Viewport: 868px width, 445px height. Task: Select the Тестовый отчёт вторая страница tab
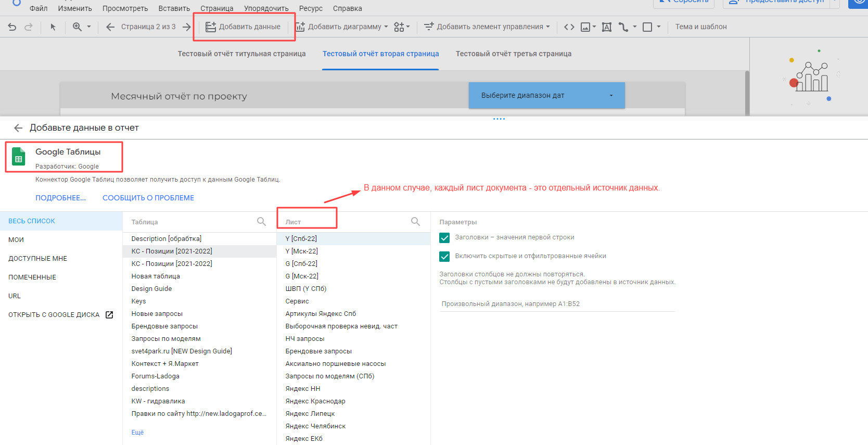(381, 54)
